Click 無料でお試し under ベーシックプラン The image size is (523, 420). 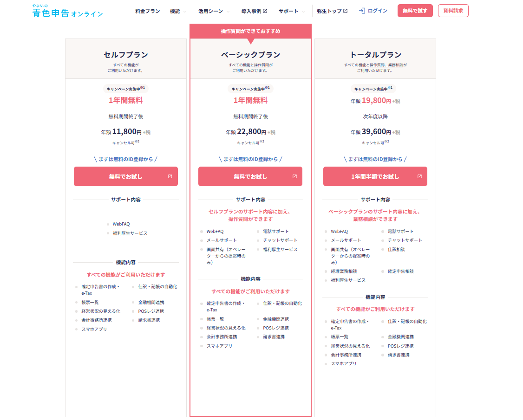point(250,176)
